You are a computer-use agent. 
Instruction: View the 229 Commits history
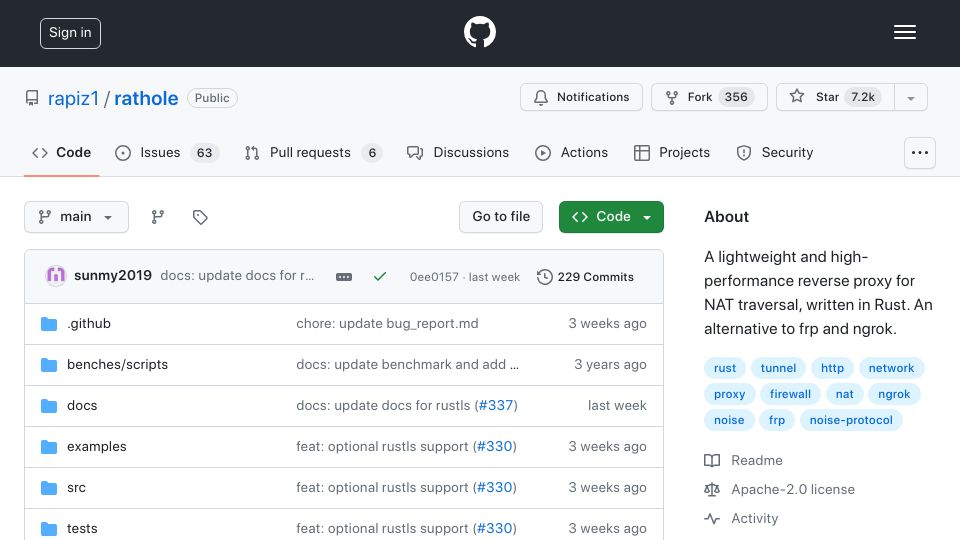585,277
